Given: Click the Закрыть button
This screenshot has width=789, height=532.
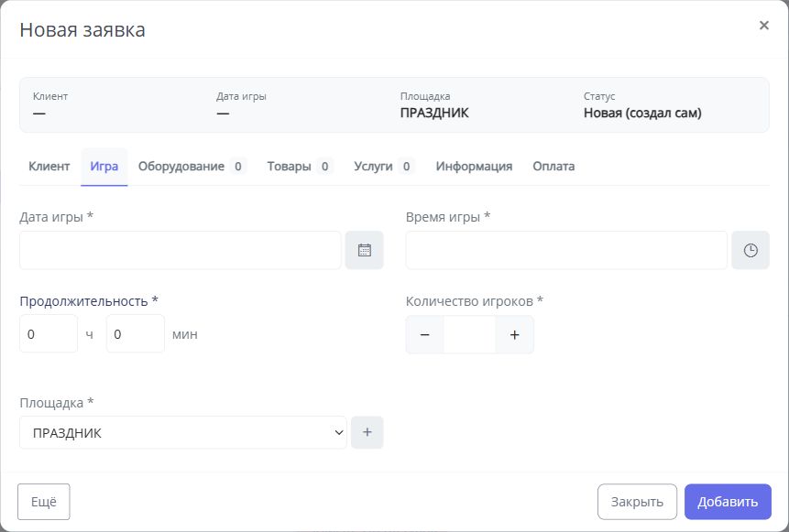Looking at the screenshot, I should click(x=637, y=502).
